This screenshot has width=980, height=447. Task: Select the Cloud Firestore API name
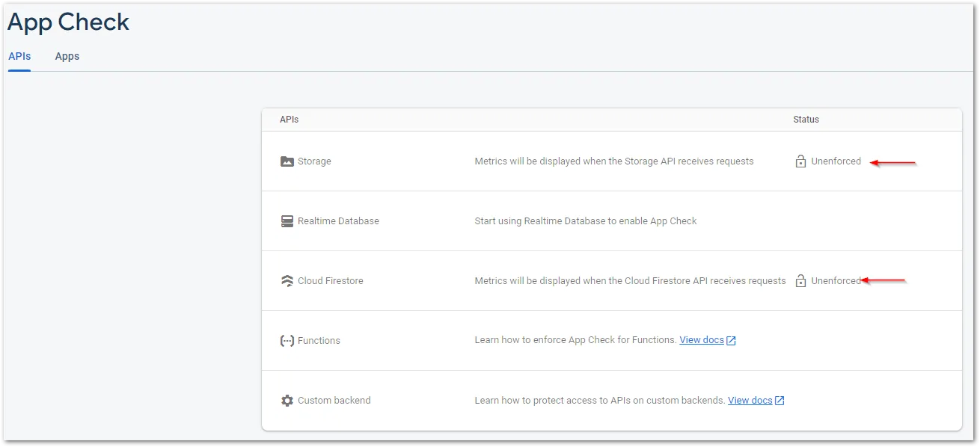click(x=331, y=281)
